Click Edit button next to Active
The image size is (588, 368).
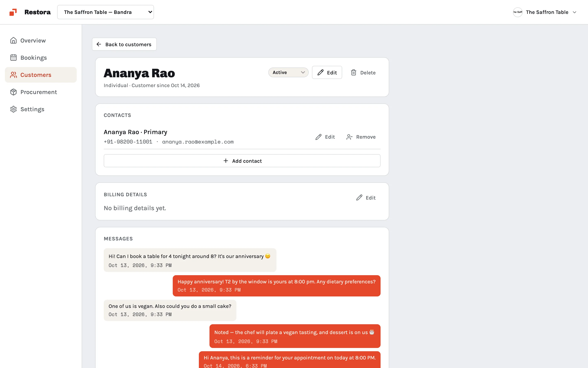[x=327, y=73]
